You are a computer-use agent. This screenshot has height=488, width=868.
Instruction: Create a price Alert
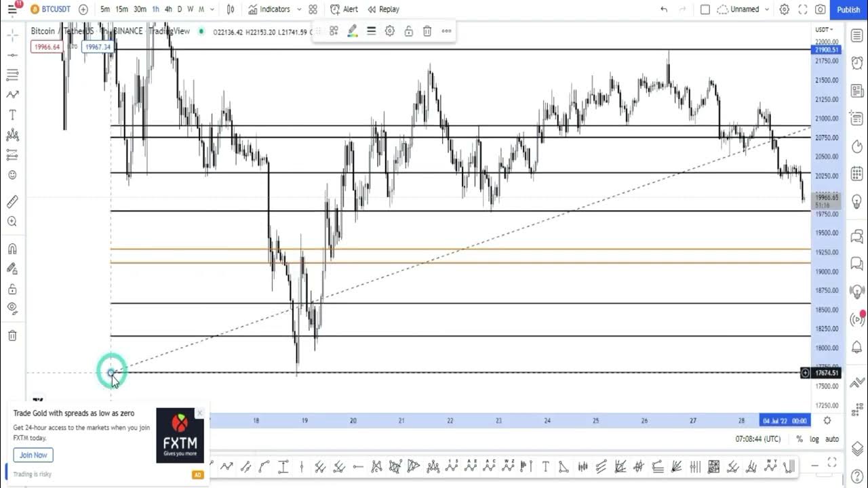tap(344, 9)
